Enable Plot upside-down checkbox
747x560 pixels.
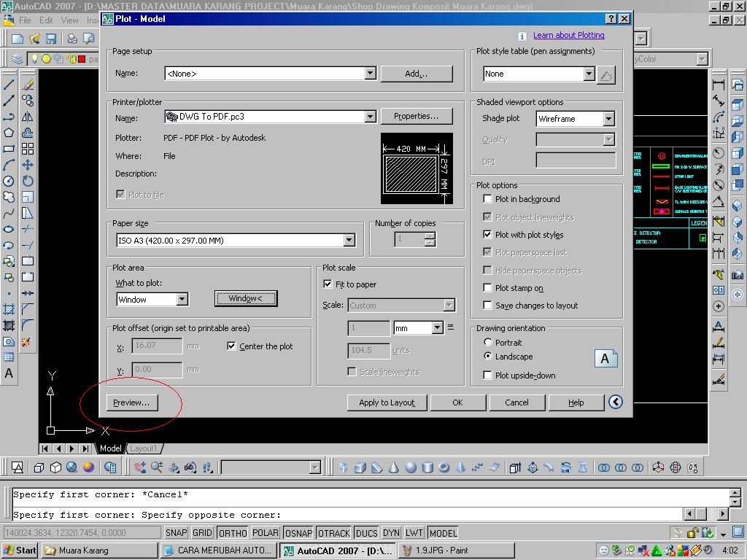coord(487,376)
